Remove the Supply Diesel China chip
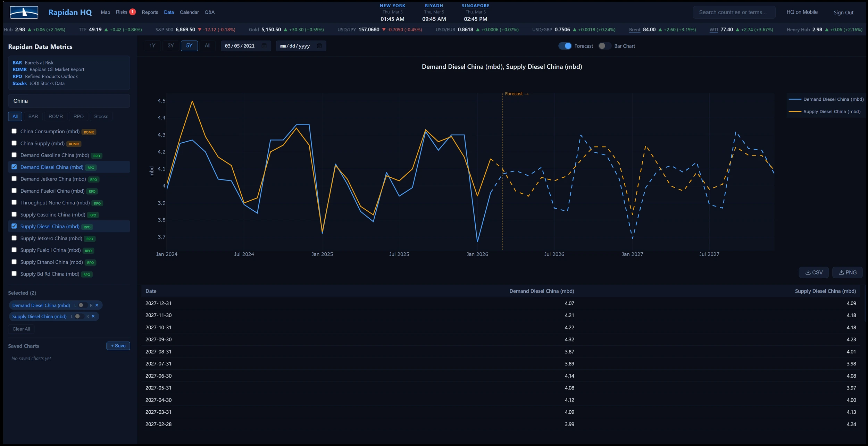 click(x=93, y=316)
